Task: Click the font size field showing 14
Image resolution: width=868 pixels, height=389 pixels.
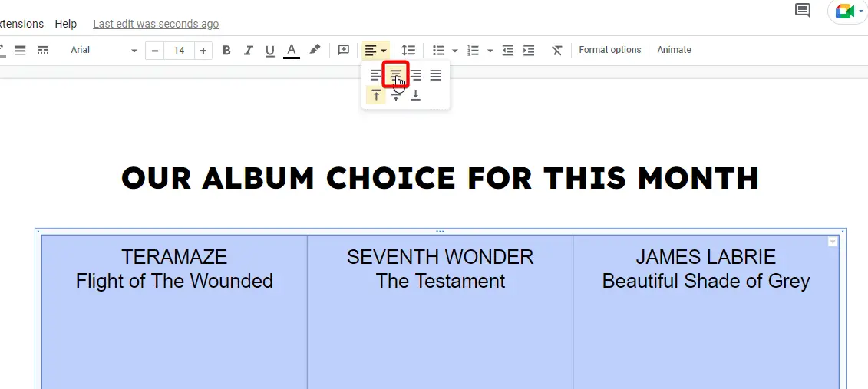Action: pos(179,51)
